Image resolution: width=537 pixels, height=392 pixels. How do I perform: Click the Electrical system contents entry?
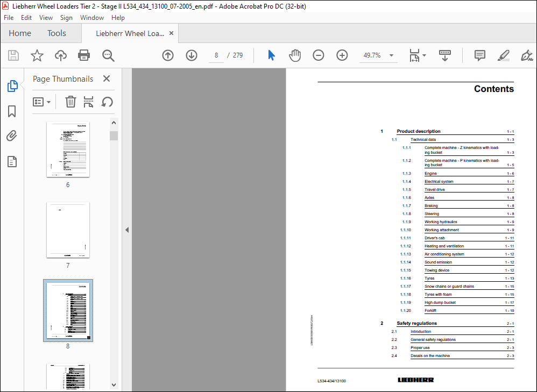(439, 181)
